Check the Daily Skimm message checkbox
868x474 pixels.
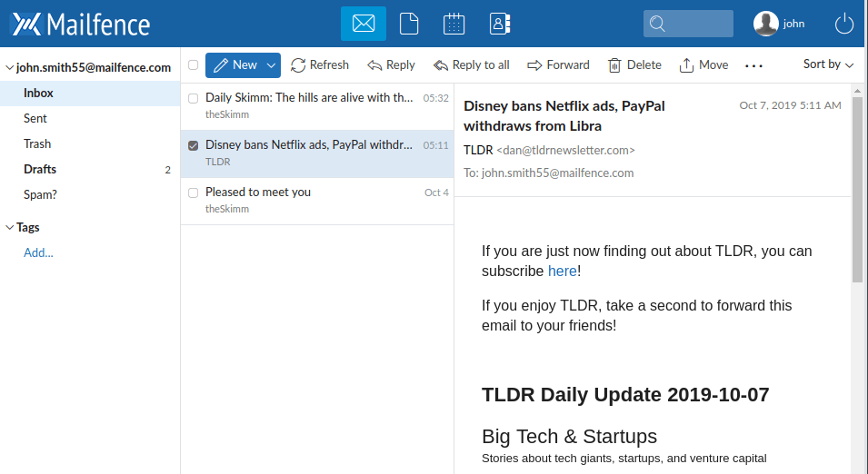[194, 98]
